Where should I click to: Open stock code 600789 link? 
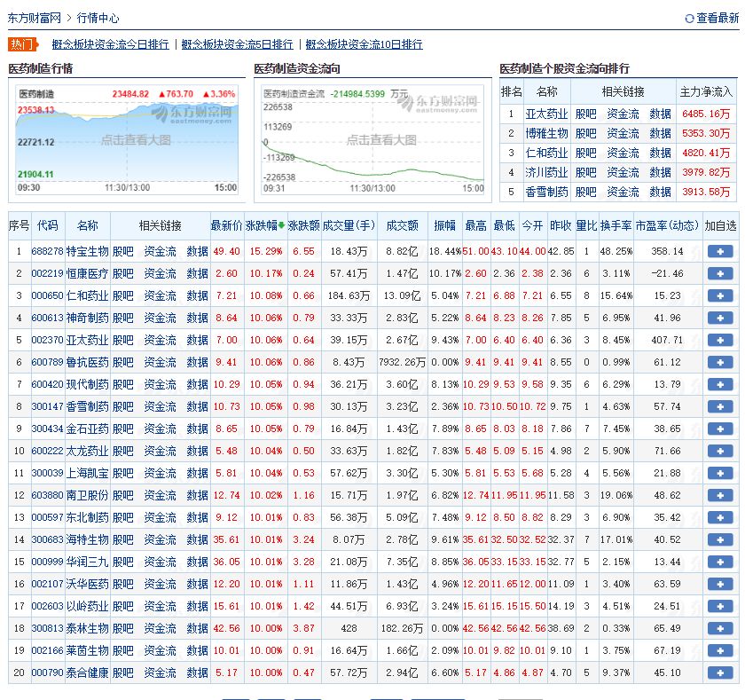click(47, 362)
